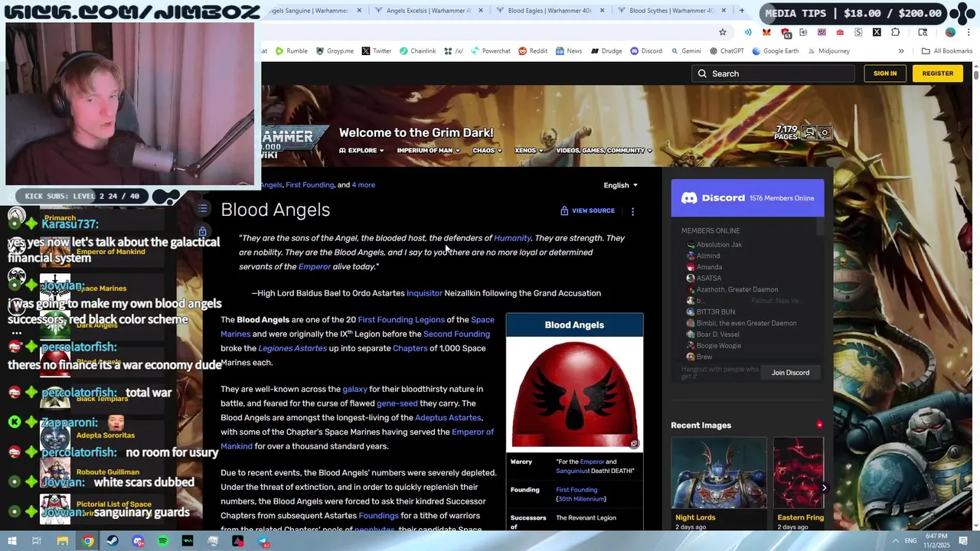Show hidden bookmarks with the double chevron
This screenshot has width=980, height=551.
tap(901, 51)
